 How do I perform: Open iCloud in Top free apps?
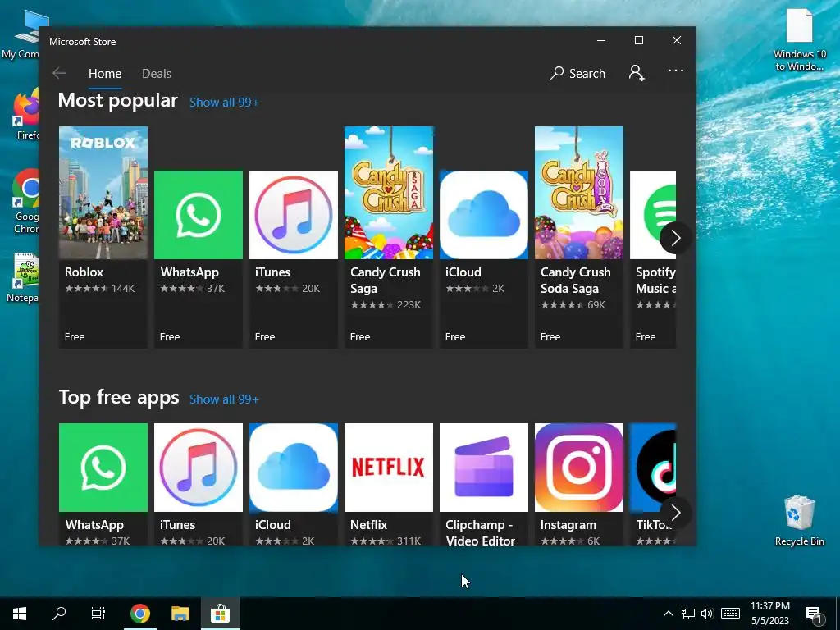(294, 484)
